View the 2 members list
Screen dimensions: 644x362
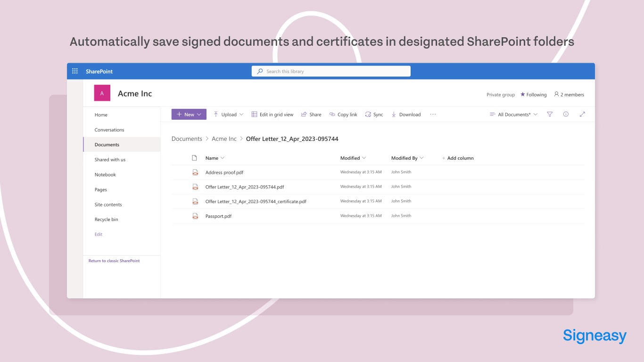pyautogui.click(x=569, y=95)
